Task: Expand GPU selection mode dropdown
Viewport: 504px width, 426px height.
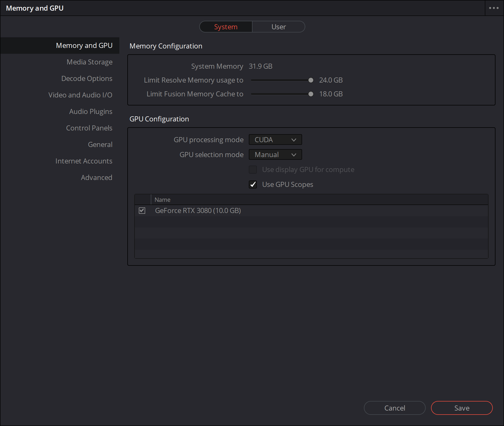Action: 275,155
